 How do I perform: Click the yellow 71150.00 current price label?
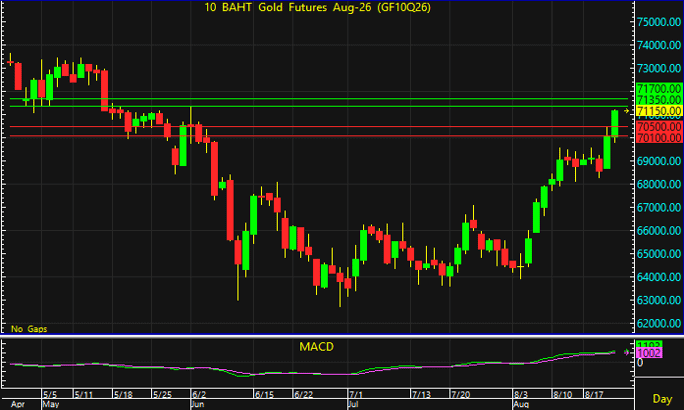coord(659,111)
